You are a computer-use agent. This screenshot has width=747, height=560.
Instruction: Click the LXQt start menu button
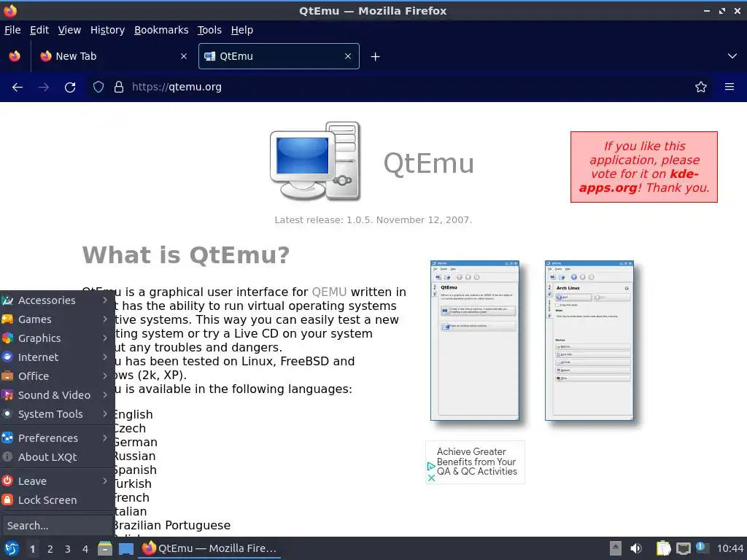click(x=12, y=548)
